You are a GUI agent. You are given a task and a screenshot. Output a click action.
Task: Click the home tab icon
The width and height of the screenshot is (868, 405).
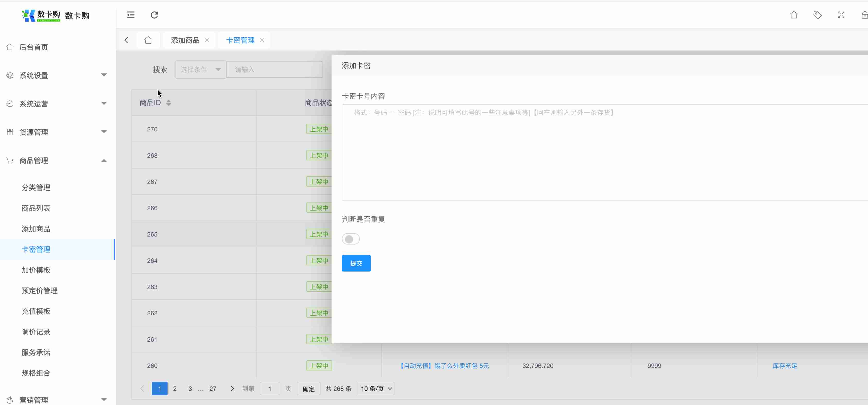pyautogui.click(x=148, y=40)
